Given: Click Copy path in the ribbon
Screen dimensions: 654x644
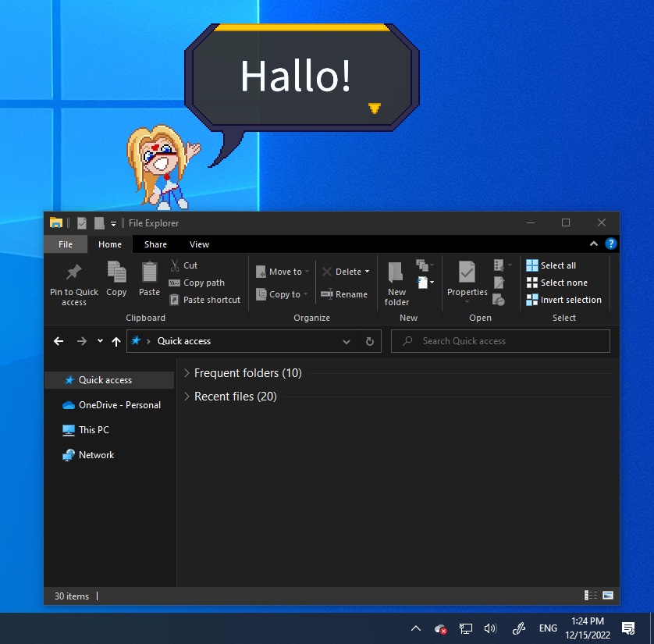Looking at the screenshot, I should point(197,283).
